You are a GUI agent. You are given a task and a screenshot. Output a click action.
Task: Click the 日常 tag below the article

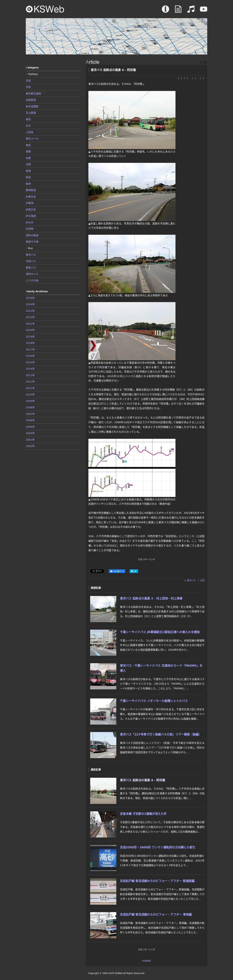point(202,581)
